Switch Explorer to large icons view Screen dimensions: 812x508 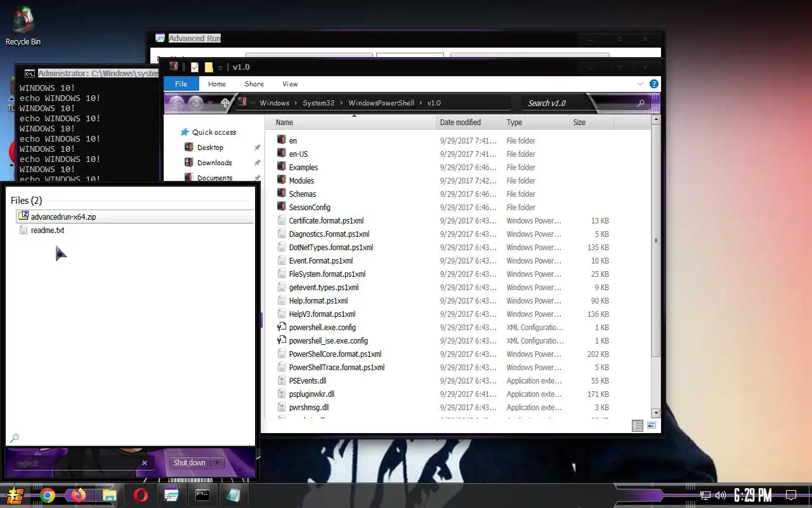pos(652,425)
